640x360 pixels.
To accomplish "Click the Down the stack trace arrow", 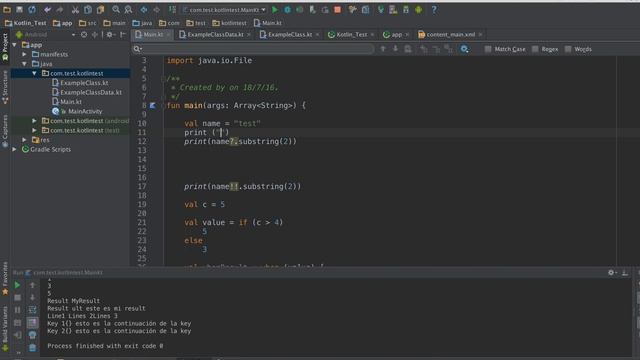I will pos(33,298).
